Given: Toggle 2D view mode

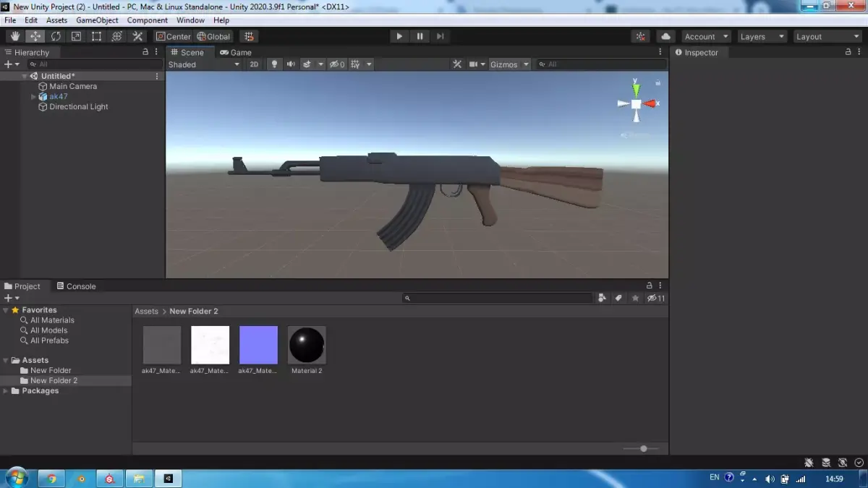Looking at the screenshot, I should 254,64.
